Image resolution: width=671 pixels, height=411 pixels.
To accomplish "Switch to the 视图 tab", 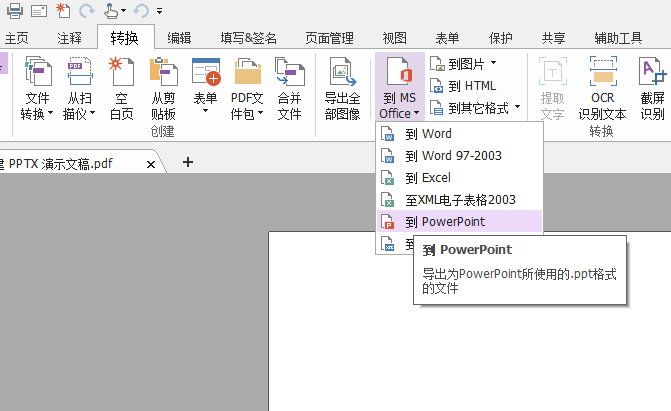I will tap(395, 39).
